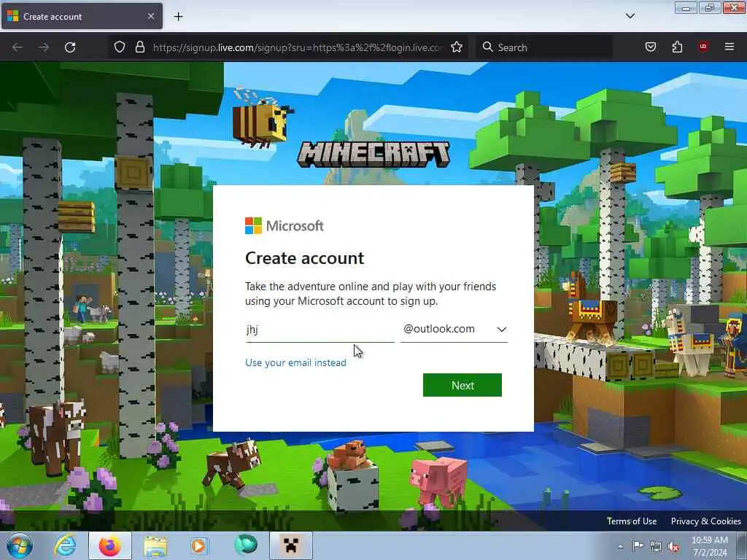Image resolution: width=747 pixels, height=560 pixels.
Task: Open muted volume speaker tray icon
Action: click(x=673, y=546)
